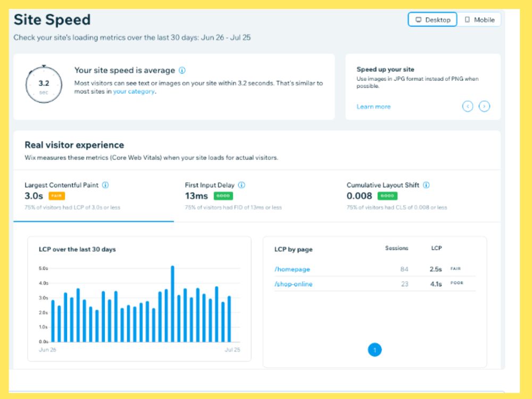Screen dimensions: 532x399
Task: Click the 3.2 sec stopwatch icon
Action: [x=44, y=84]
